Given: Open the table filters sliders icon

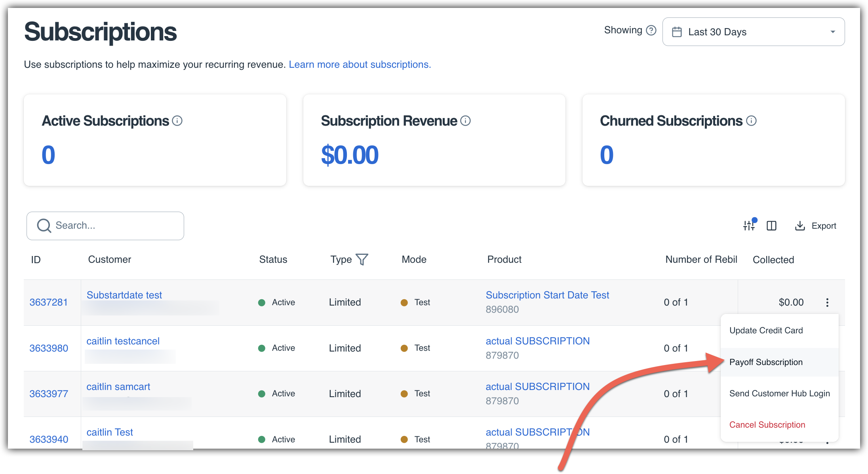Looking at the screenshot, I should pyautogui.click(x=749, y=226).
